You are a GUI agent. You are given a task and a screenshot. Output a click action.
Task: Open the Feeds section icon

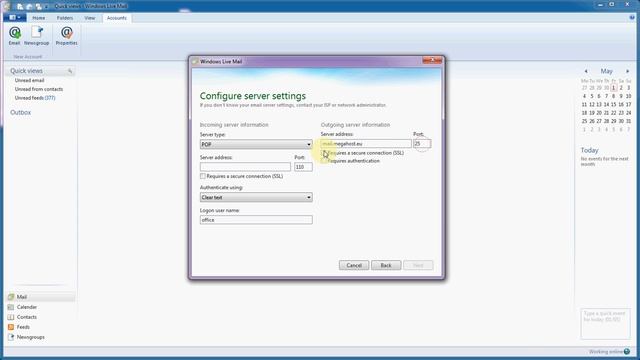click(11, 327)
